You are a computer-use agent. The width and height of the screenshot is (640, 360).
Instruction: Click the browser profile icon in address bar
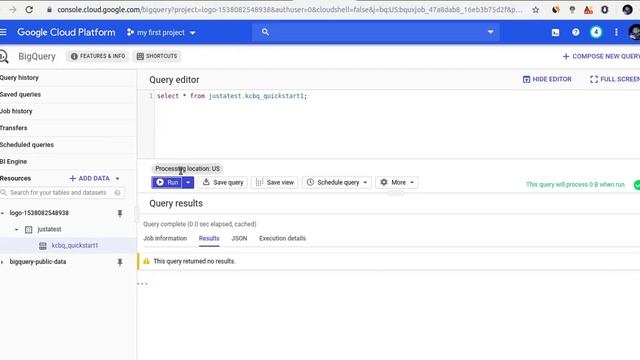pos(627,9)
